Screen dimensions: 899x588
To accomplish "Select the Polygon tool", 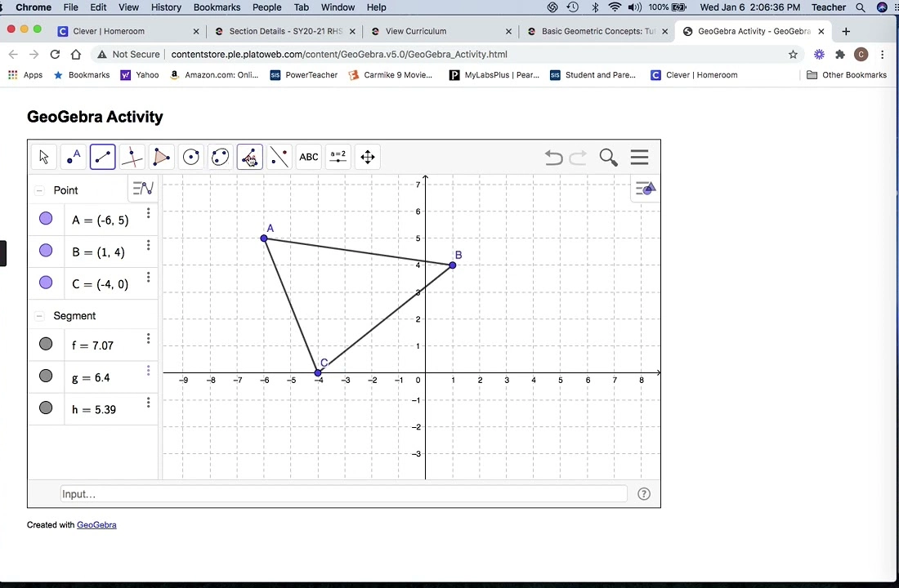I will click(162, 157).
